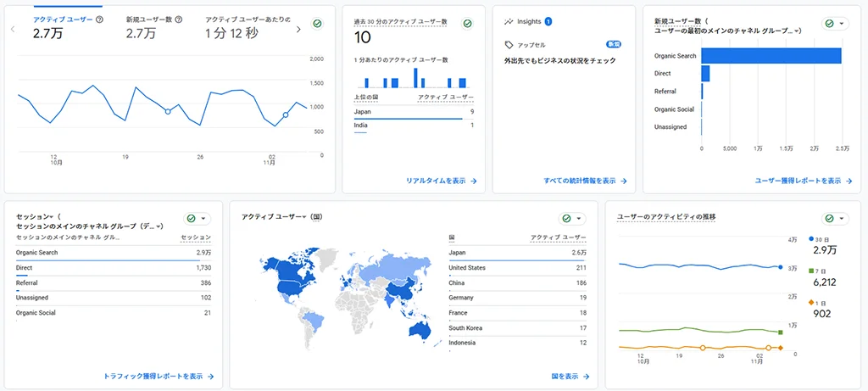Open the リアルタイムを表示 link

tap(441, 181)
